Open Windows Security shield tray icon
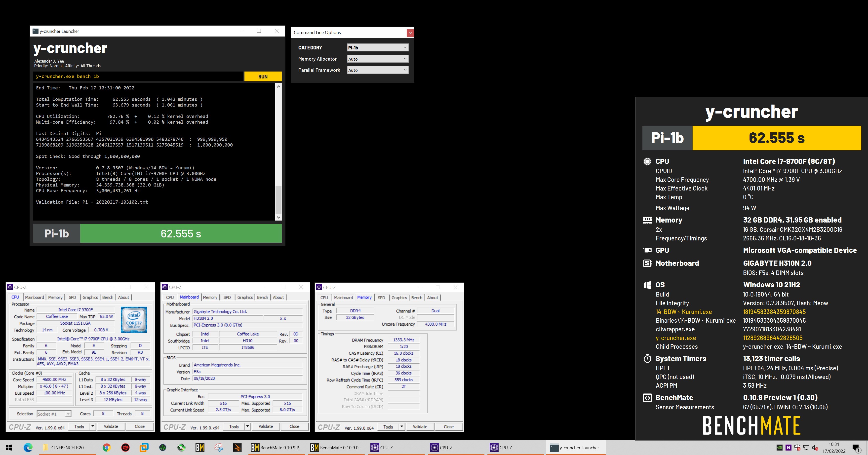Screen dimensions: 868x455 797,448
